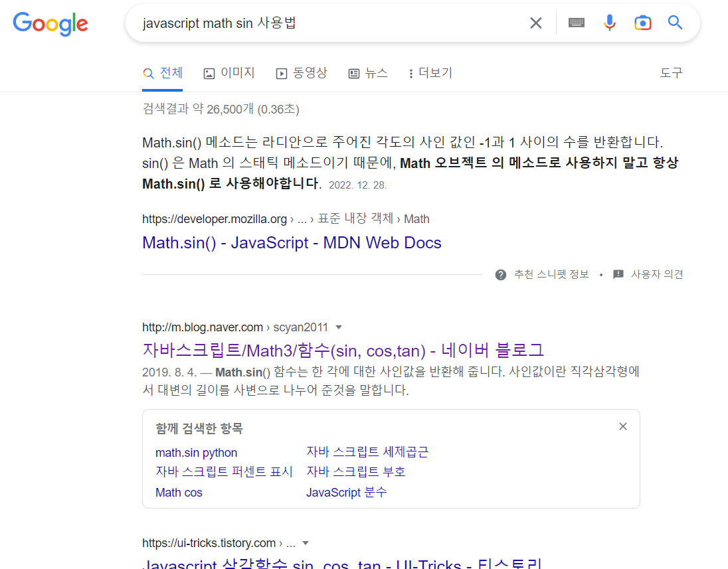
Task: Select the 전체 tab
Action: pyautogui.click(x=163, y=73)
